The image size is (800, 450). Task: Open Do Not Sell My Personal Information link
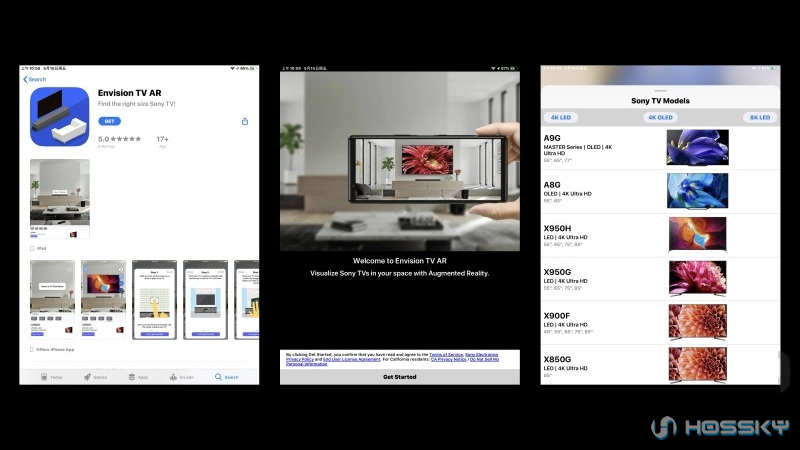pos(484,359)
